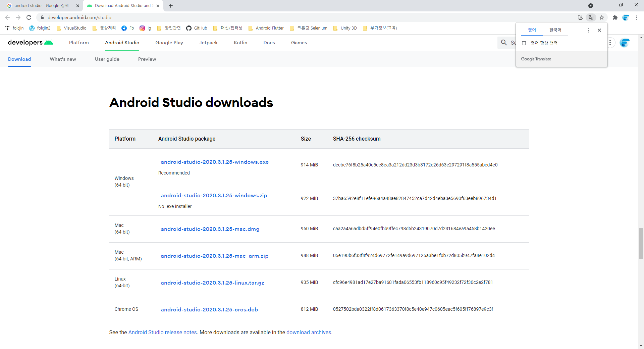Open the GitHub bookmark

pyautogui.click(x=197, y=28)
